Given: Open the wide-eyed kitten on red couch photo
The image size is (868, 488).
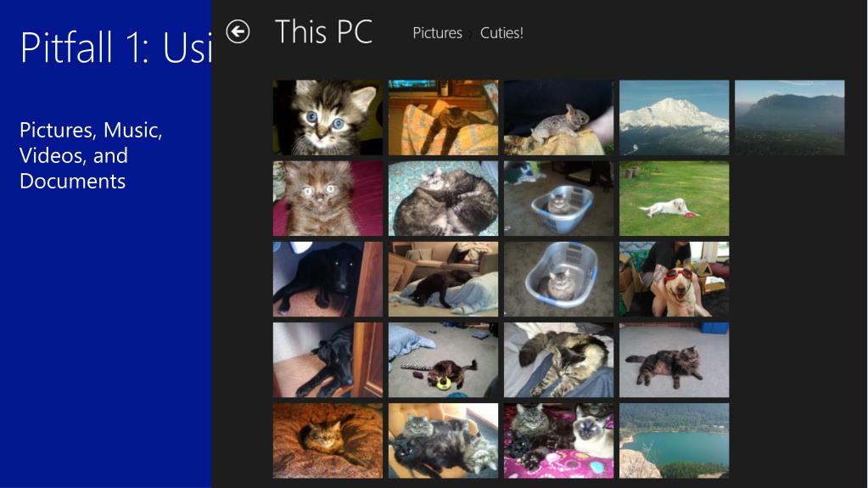Looking at the screenshot, I should pyautogui.click(x=328, y=199).
